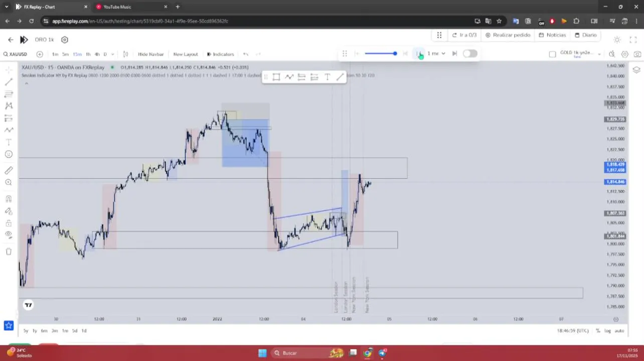
Task: Switch to the YouTube Music browser tab
Action: pos(117,7)
